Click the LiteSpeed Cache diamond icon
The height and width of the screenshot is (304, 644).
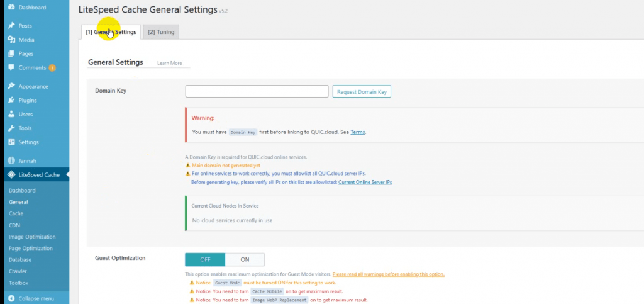(11, 175)
